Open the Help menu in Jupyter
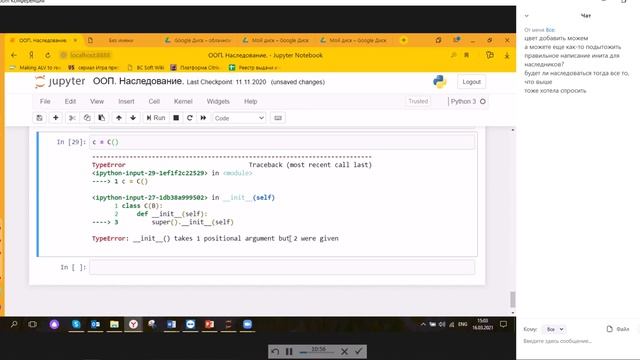 250,101
